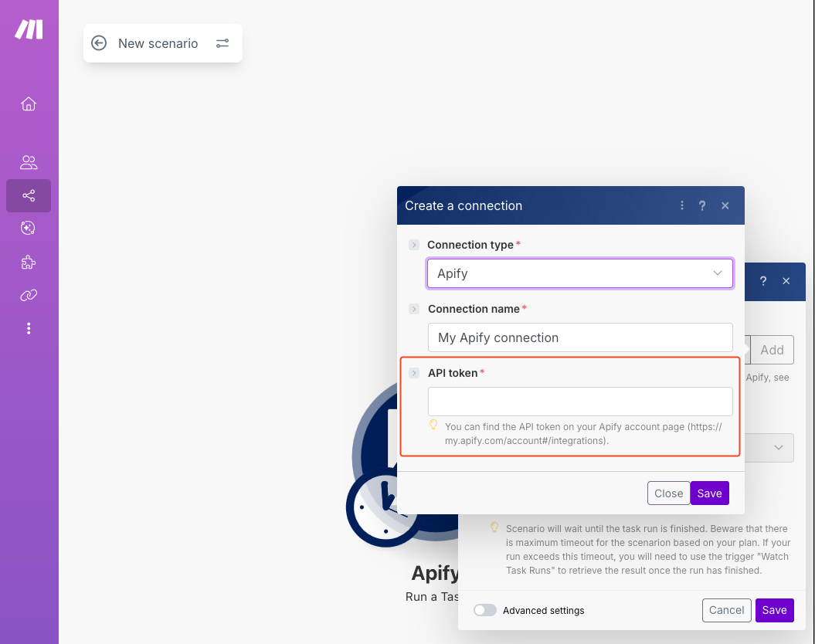This screenshot has width=815, height=644.
Task: Open the Make home page from sidebar
Action: (29, 103)
